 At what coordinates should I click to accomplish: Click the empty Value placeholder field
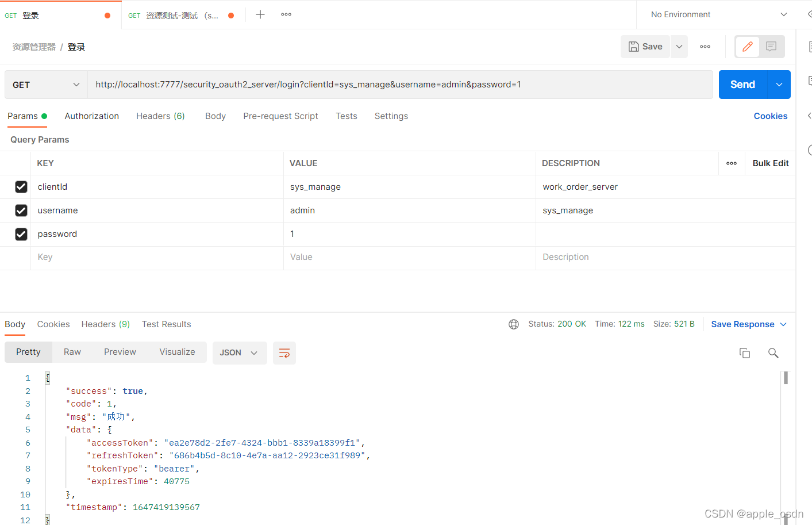410,257
